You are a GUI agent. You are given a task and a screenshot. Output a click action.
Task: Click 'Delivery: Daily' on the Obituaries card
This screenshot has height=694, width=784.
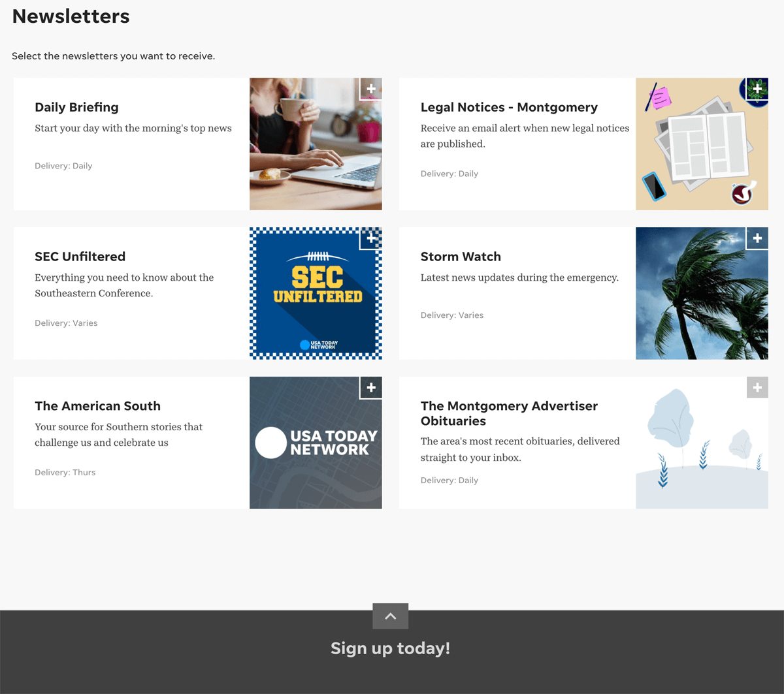[449, 480]
